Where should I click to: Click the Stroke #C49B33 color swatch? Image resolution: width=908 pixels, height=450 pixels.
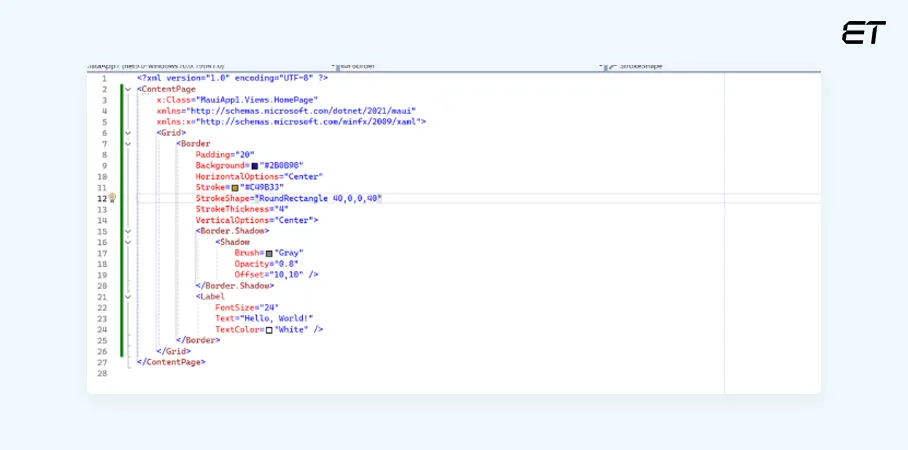pyautogui.click(x=235, y=188)
